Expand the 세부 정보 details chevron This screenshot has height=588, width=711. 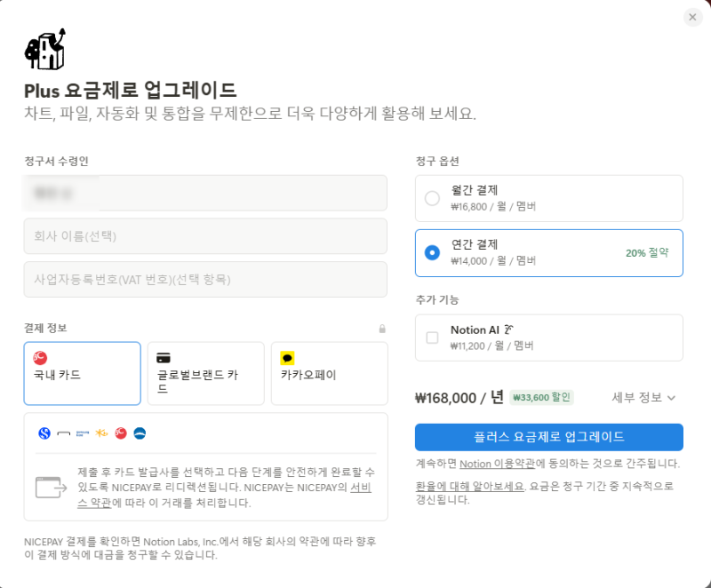[672, 398]
